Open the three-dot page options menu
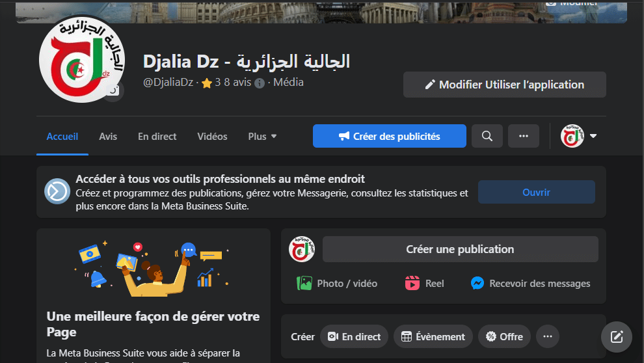 click(x=523, y=136)
